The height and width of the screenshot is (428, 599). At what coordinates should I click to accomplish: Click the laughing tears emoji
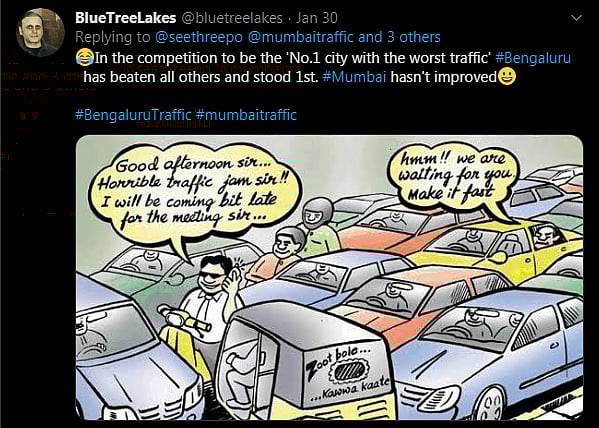tap(84, 57)
